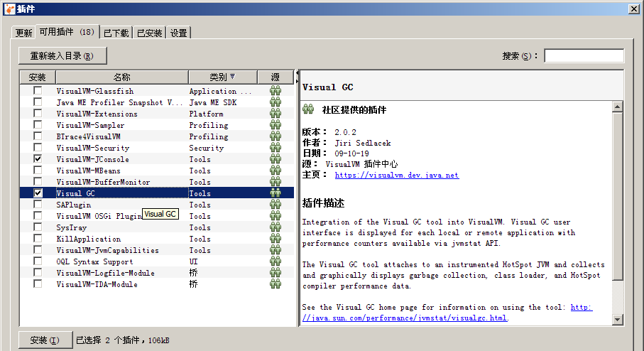Click the source icon for VisualVM-Extensions
Viewport: 644px width, 351px height.
(275, 114)
